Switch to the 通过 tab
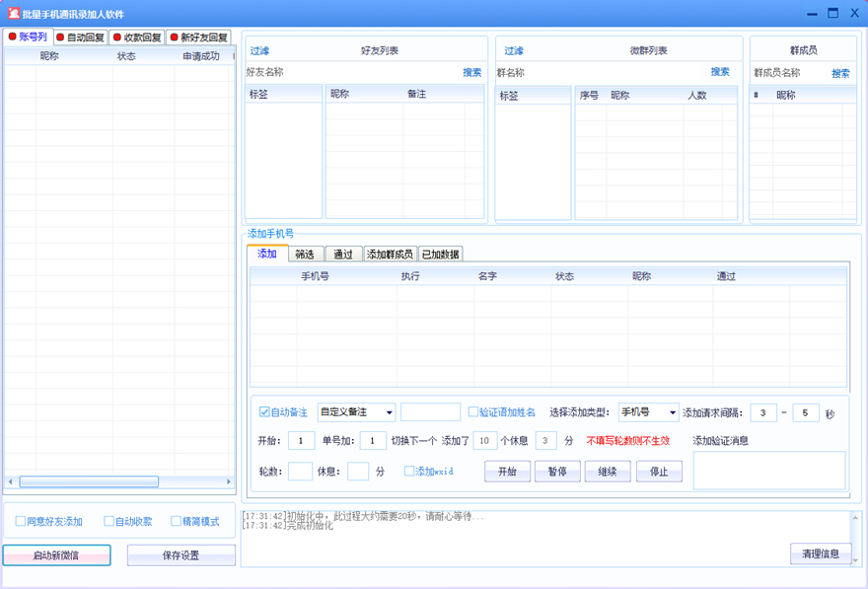 click(x=343, y=255)
